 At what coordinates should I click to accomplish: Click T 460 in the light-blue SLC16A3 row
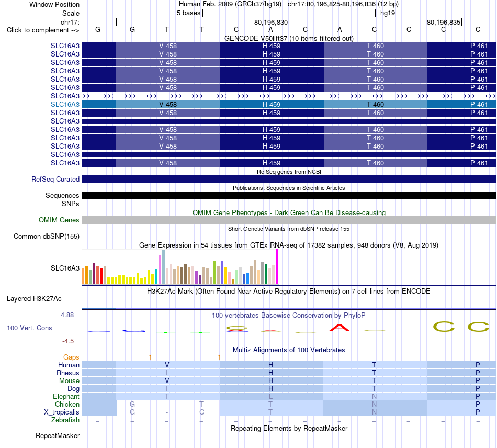tap(375, 104)
